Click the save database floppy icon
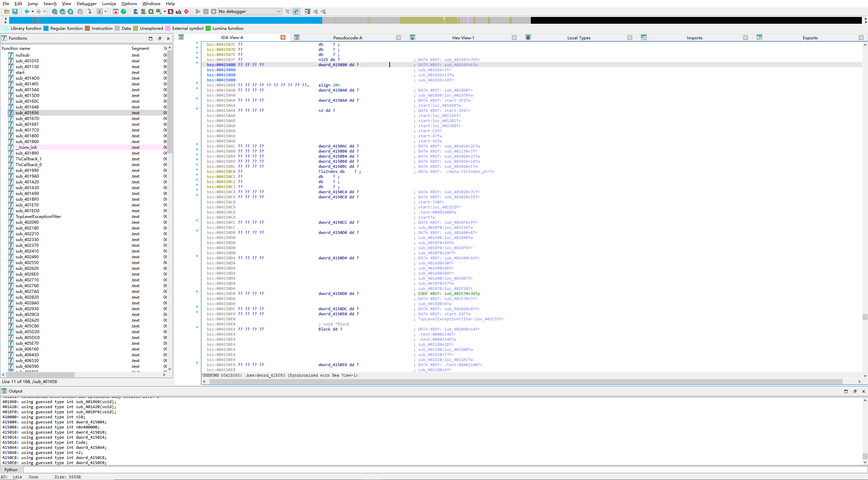868x480 pixels. pos(15,12)
